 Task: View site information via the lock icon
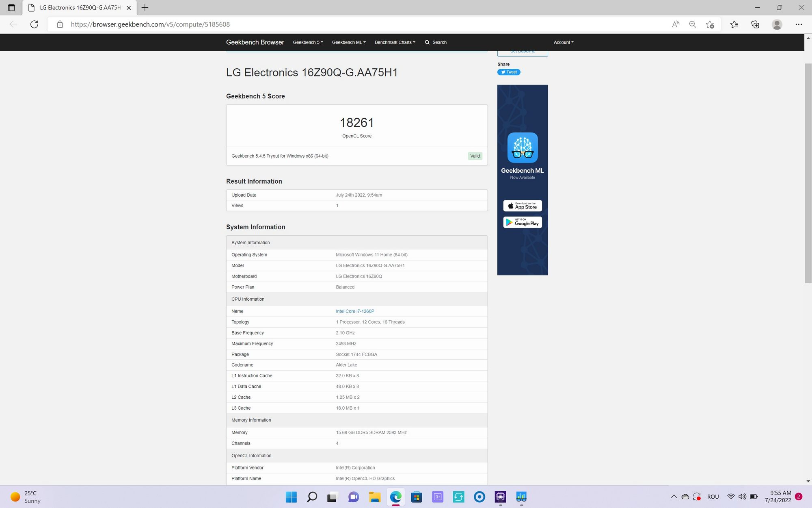click(x=60, y=24)
